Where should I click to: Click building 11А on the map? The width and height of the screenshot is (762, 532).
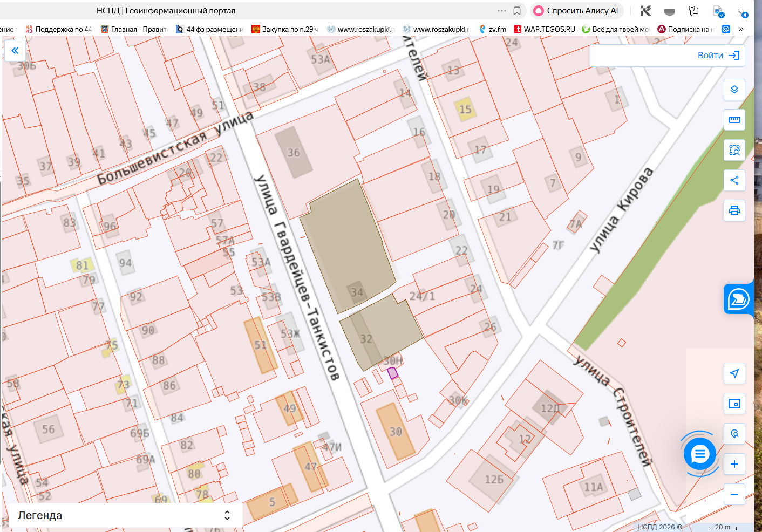coord(594,487)
